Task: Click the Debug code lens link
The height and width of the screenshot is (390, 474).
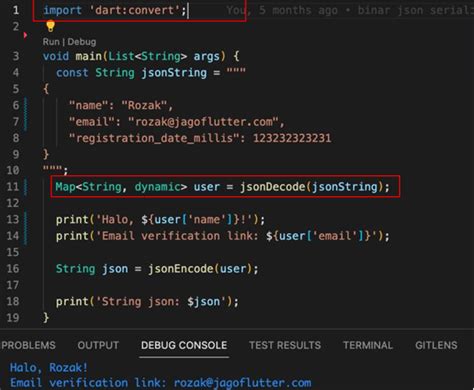Action: tap(82, 42)
